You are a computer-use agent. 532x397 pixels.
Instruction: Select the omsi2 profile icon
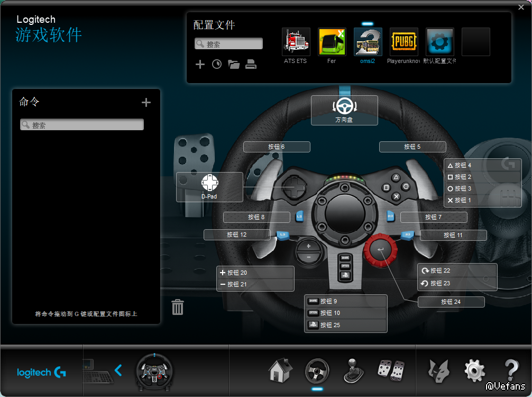(x=368, y=42)
